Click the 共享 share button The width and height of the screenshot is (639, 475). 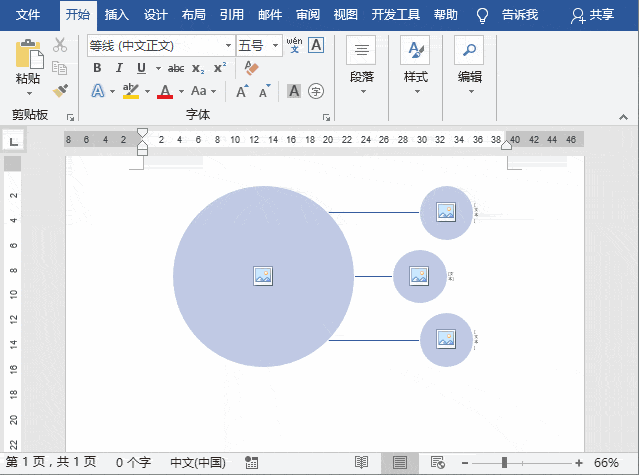[x=592, y=15]
